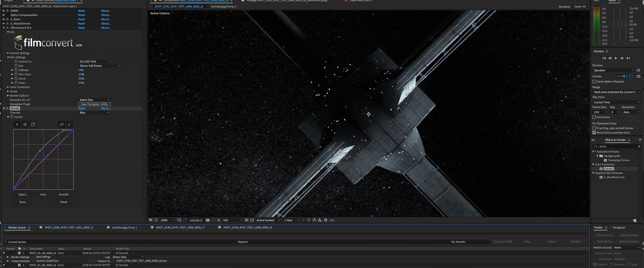
Task: Click the medium curve size icon
Action: [25, 124]
